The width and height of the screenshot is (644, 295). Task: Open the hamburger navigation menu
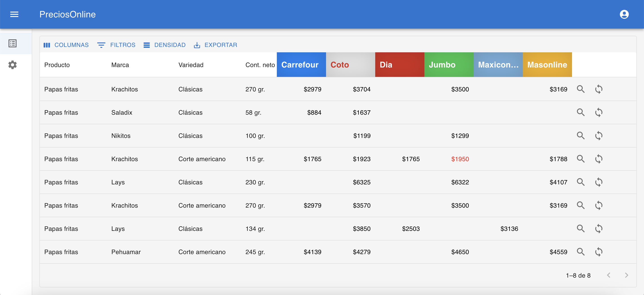pyautogui.click(x=14, y=15)
